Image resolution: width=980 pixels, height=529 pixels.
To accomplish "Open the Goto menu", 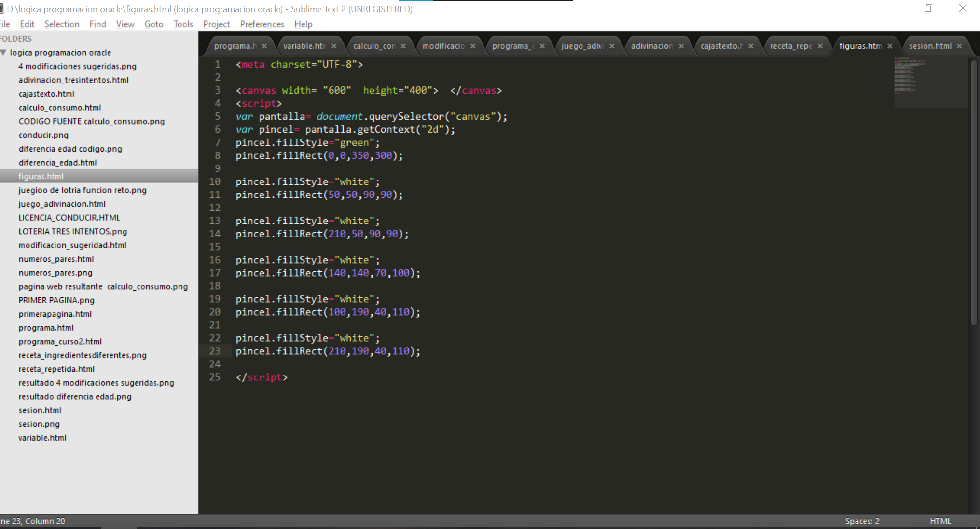I will (154, 24).
